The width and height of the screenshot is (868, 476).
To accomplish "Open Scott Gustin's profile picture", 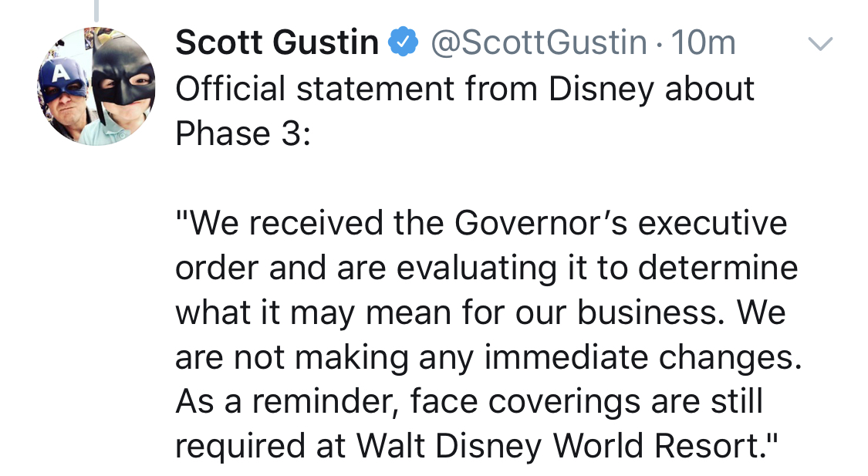I will pos(96,86).
